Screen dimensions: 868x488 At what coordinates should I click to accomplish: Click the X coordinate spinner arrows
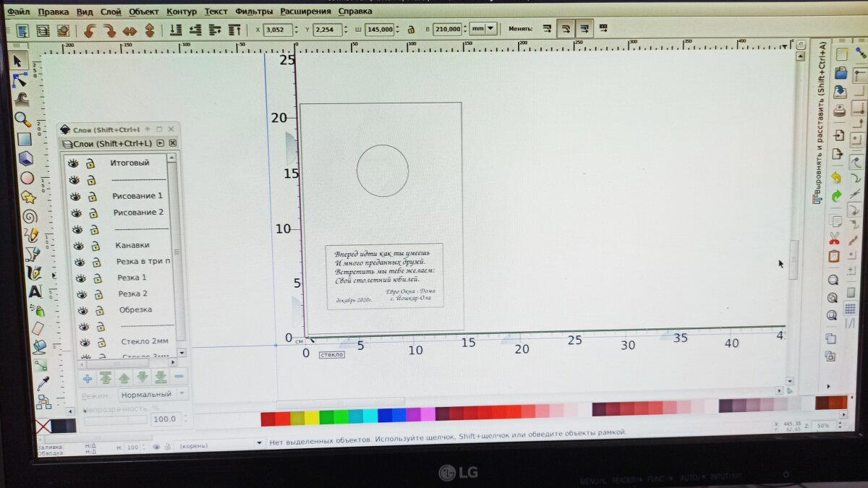(295, 30)
